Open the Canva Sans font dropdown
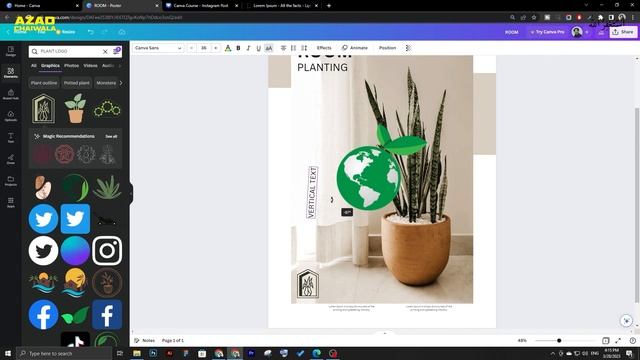This screenshot has width=640, height=360. 158,48
